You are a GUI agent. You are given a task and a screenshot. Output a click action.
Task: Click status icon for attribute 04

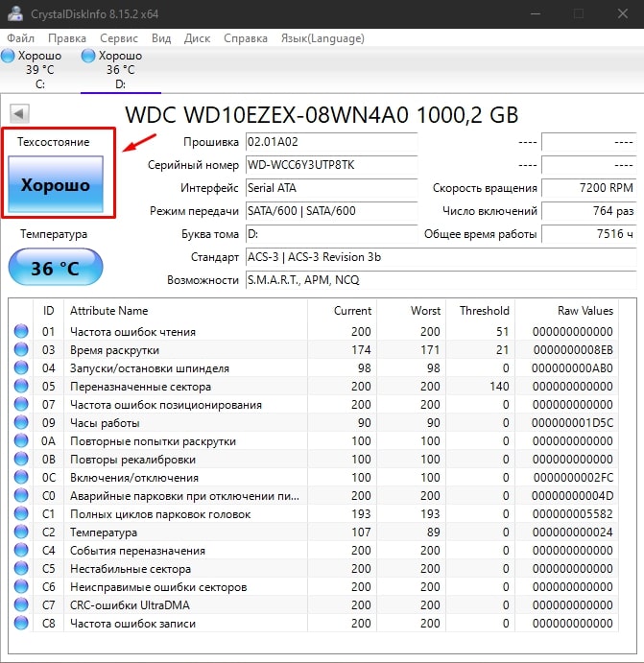point(21,367)
